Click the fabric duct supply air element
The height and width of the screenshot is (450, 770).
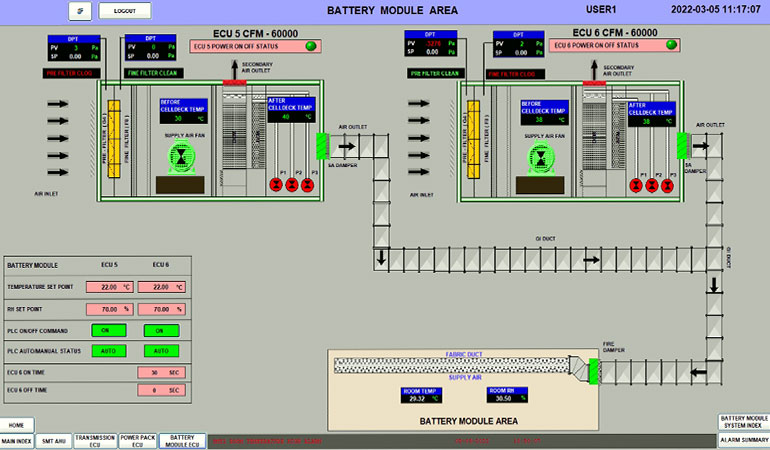pos(452,366)
